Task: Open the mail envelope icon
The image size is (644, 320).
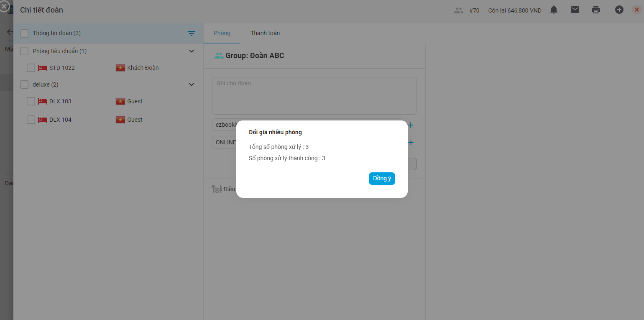Action: point(575,10)
